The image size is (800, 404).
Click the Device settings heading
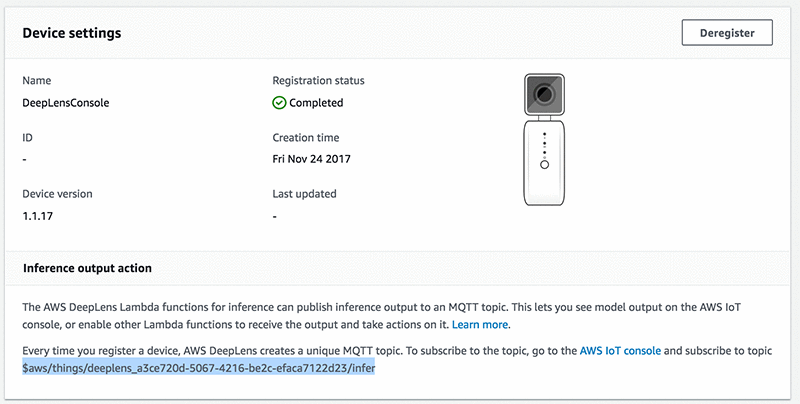pos(72,33)
